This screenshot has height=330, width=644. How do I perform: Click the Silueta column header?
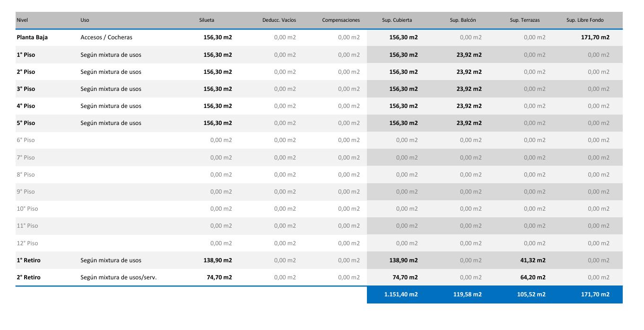point(207,20)
